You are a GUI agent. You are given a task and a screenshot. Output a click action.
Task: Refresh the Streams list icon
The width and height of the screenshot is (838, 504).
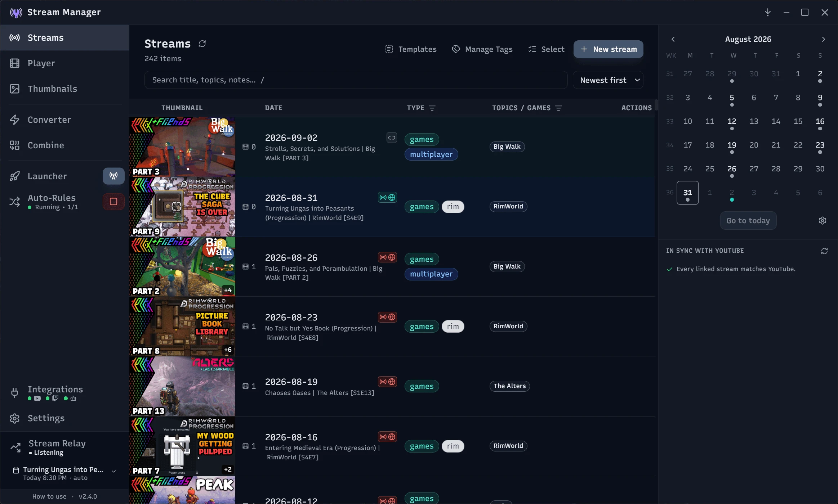202,44
